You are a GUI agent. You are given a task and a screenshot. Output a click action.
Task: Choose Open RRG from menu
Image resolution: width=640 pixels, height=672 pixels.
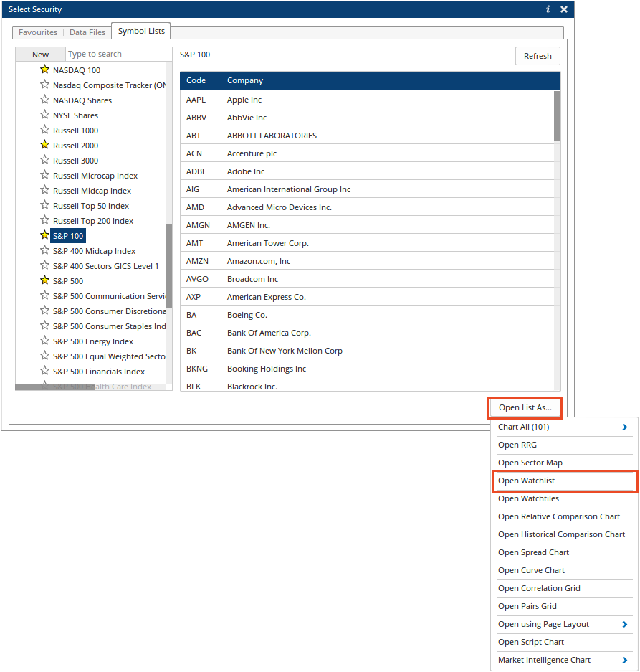click(x=565, y=445)
